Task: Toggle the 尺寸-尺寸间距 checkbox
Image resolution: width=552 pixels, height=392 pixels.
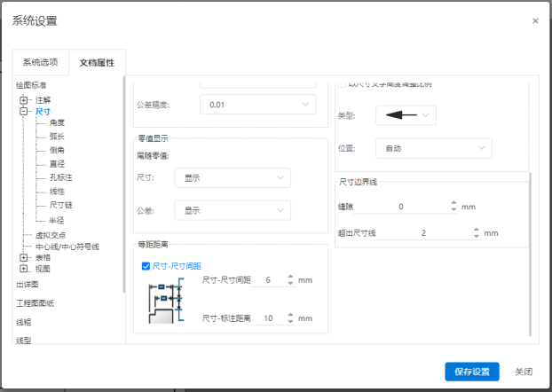Action: click(147, 266)
